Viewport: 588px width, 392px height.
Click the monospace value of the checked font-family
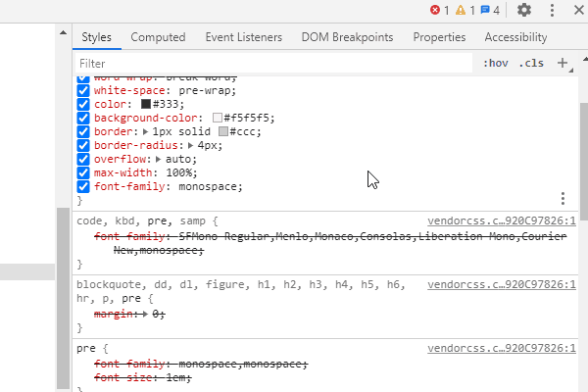coord(208,187)
